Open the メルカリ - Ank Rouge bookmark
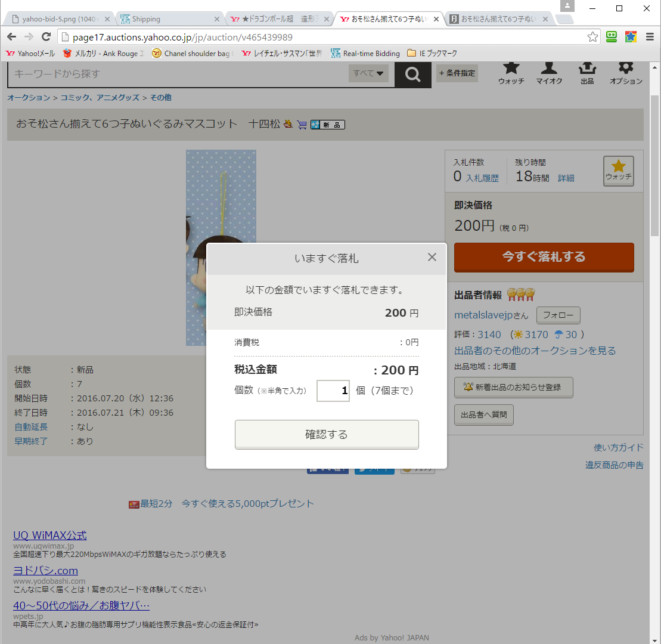 tap(103, 54)
